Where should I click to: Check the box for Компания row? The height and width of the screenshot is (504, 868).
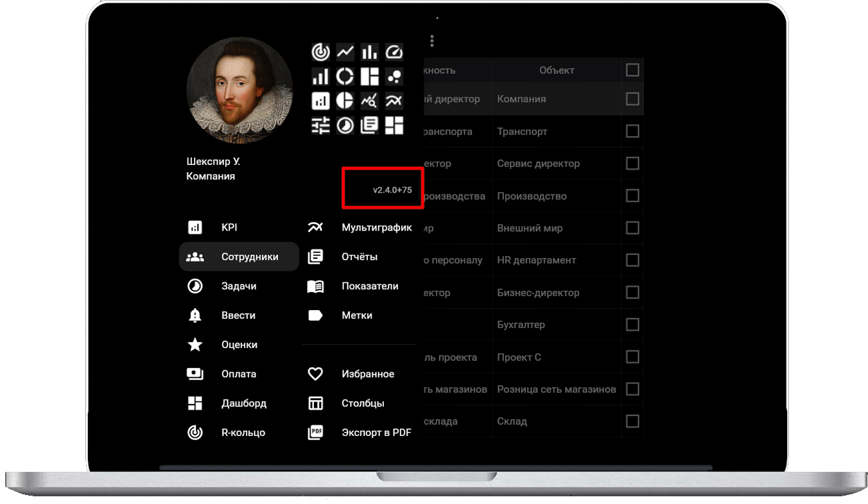click(x=632, y=99)
